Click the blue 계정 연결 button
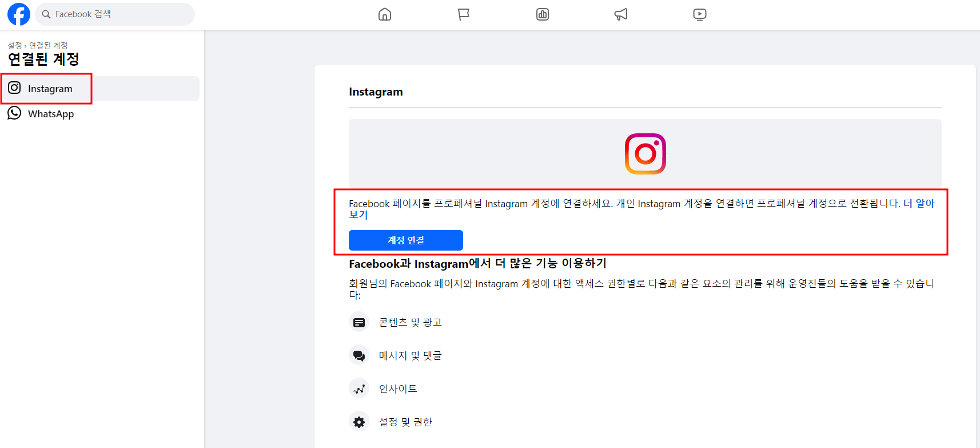This screenshot has width=980, height=448. [x=406, y=240]
